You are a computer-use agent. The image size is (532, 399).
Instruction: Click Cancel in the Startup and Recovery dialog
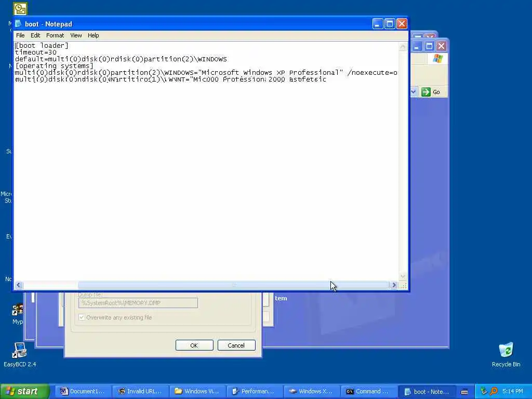tap(236, 345)
